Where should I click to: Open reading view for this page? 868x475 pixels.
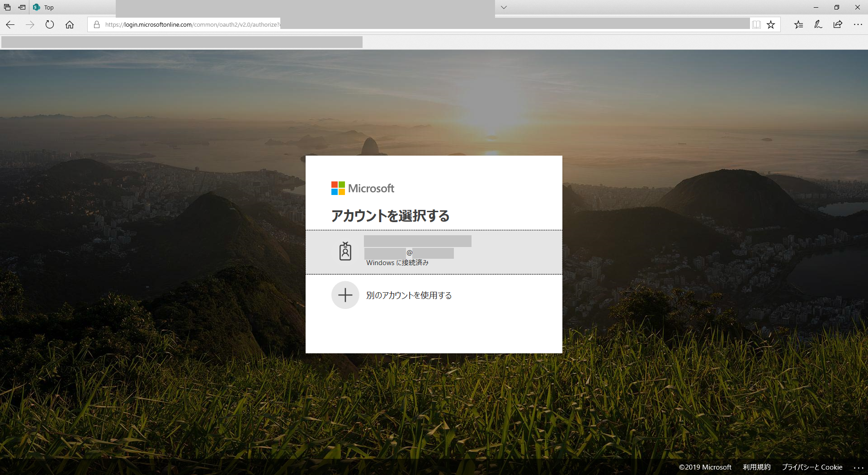coord(756,24)
